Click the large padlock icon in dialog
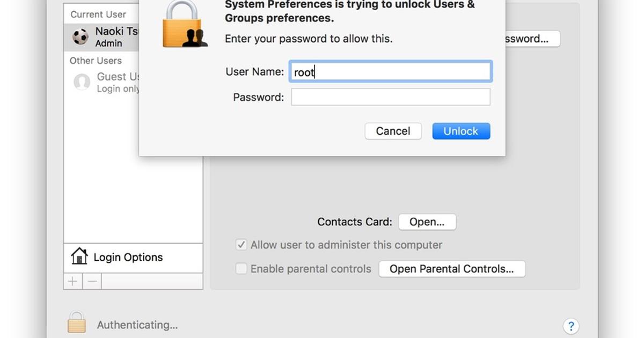 pos(185,24)
